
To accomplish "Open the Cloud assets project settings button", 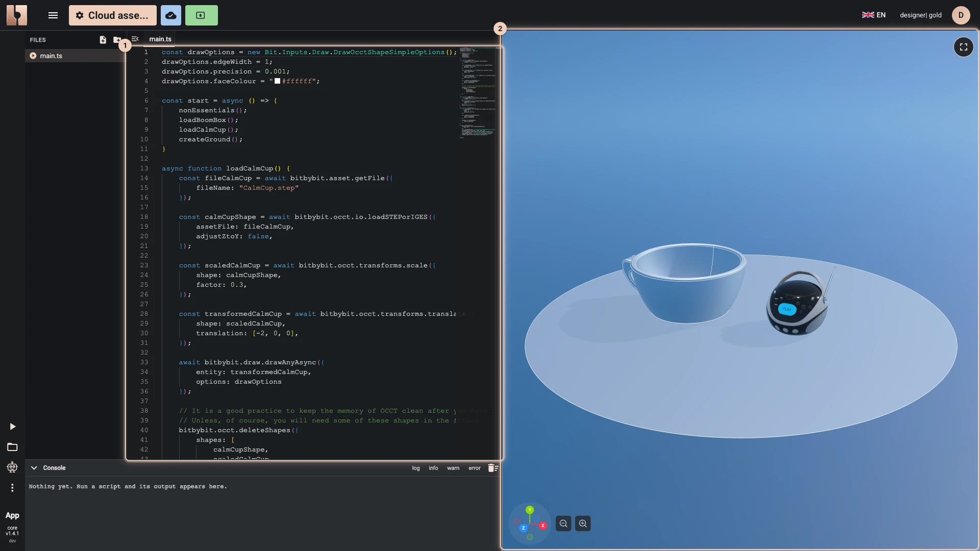I will tap(113, 15).
